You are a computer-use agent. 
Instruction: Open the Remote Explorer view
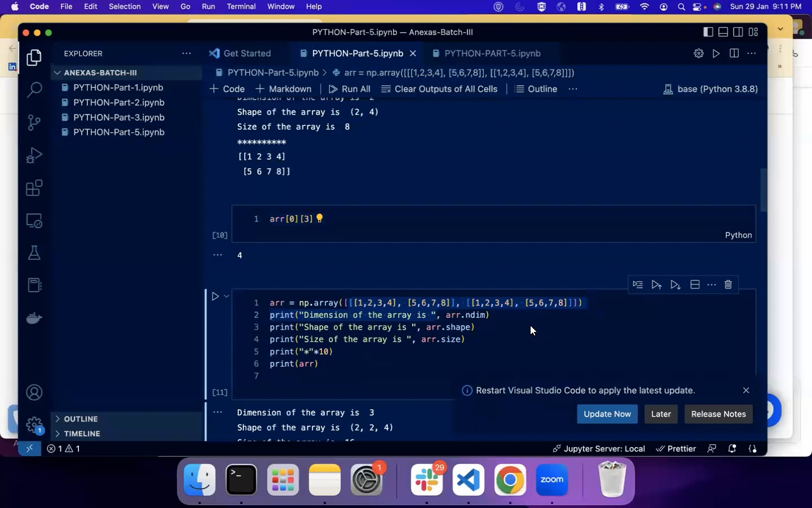[x=34, y=221]
